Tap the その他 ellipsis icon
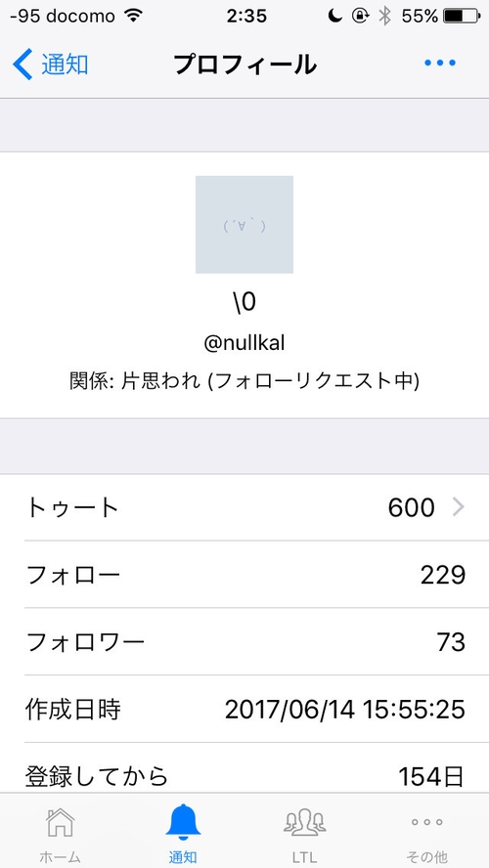Viewport: 489px width, 868px height. [427, 823]
